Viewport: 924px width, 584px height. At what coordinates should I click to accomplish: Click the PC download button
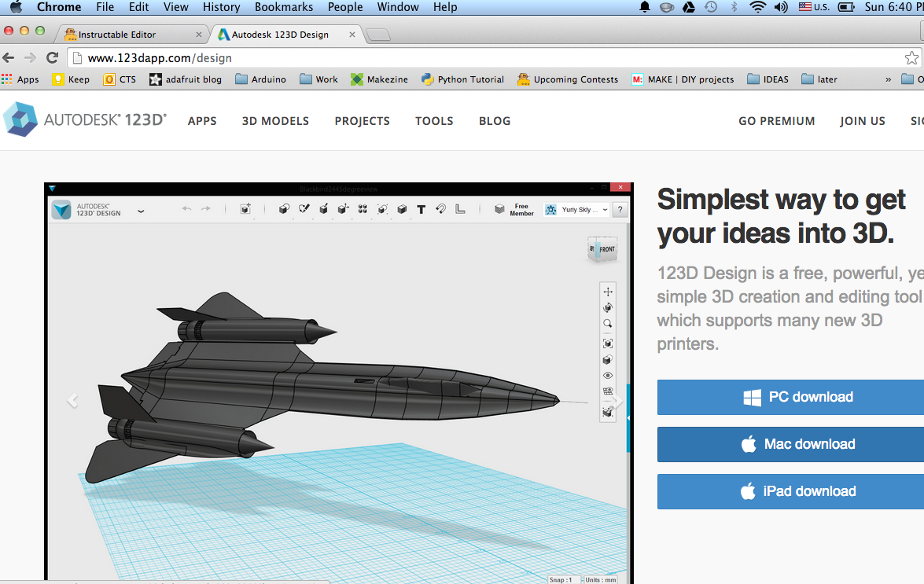pos(791,398)
